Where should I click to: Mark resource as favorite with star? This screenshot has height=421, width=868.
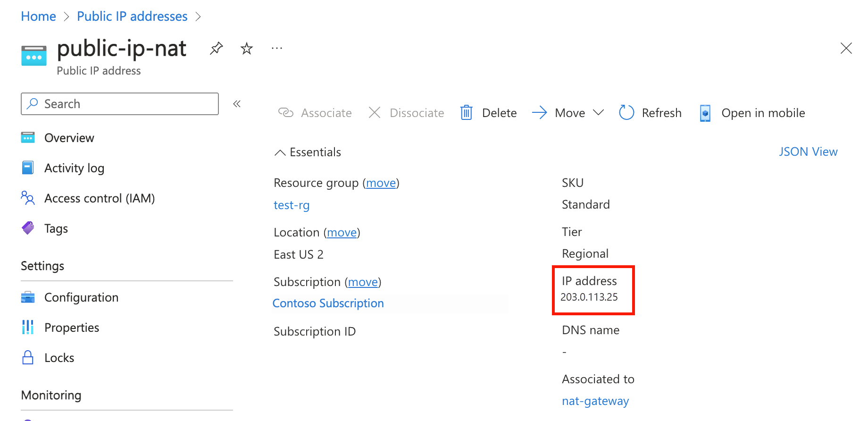click(247, 48)
